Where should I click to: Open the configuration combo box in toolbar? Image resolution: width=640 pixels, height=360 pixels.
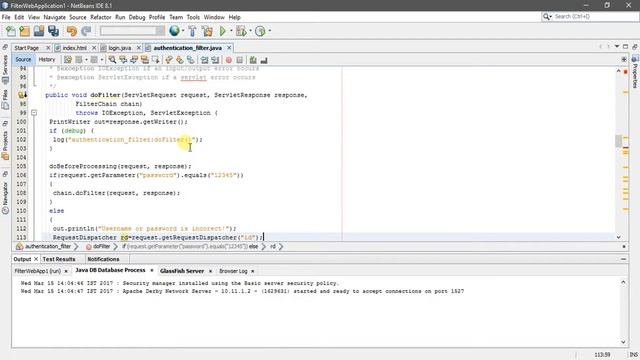[132, 31]
